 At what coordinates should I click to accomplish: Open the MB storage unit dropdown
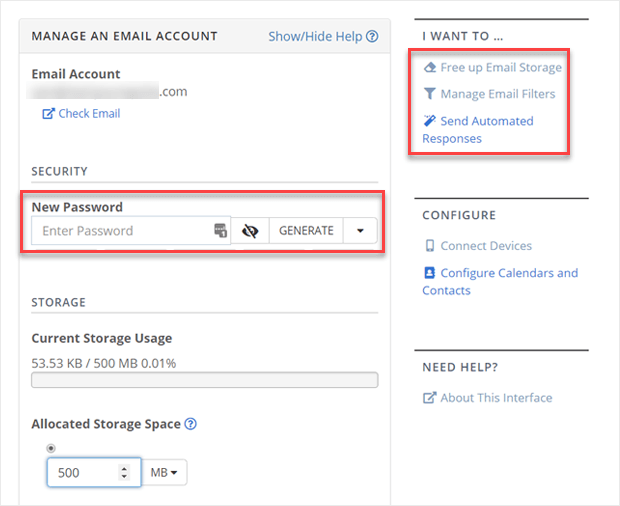point(167,472)
